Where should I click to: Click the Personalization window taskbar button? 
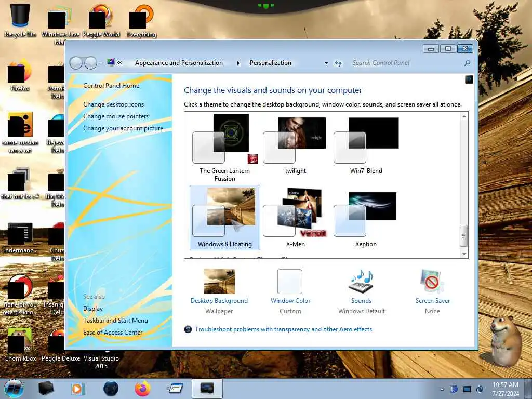207,389
